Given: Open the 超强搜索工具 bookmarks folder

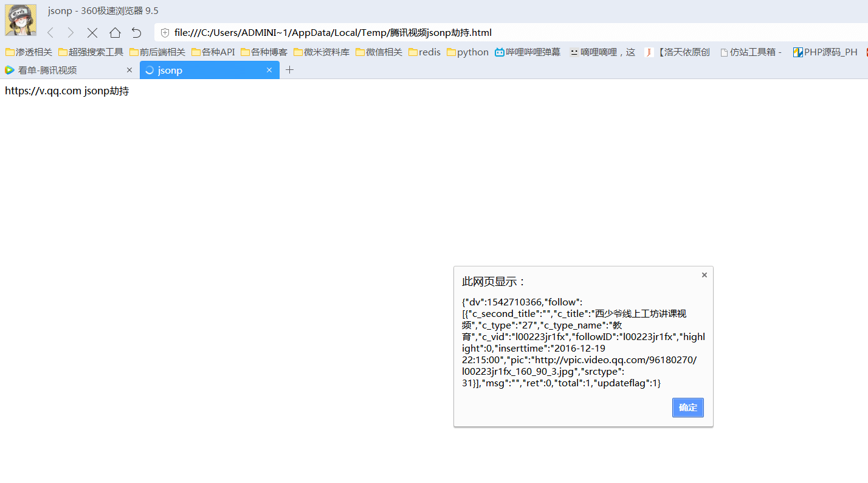Looking at the screenshot, I should coord(91,52).
